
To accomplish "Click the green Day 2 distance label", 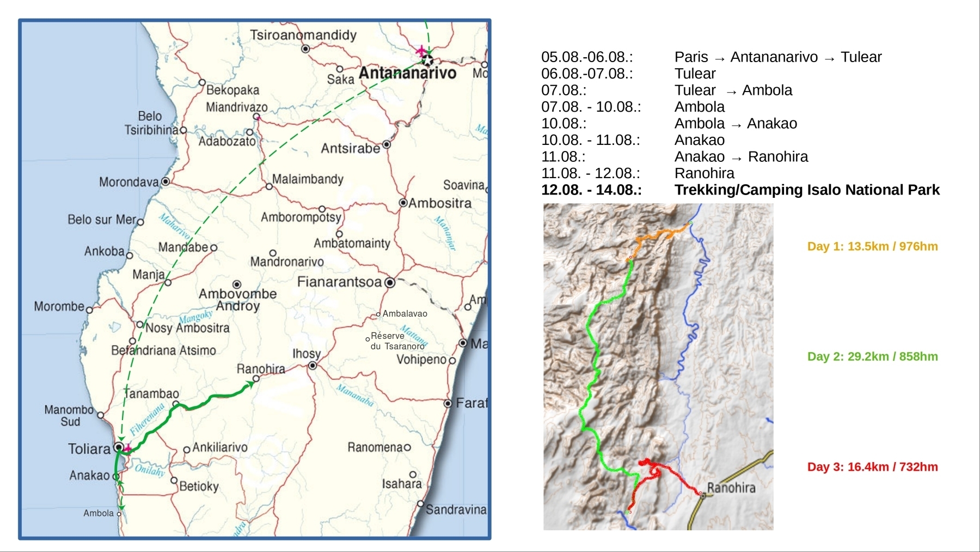I will point(872,356).
